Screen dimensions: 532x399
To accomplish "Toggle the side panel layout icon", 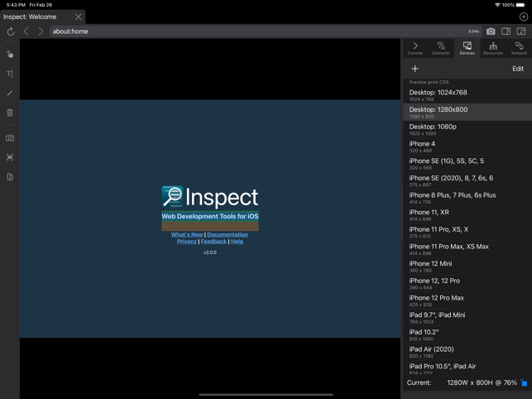I will tap(506, 31).
